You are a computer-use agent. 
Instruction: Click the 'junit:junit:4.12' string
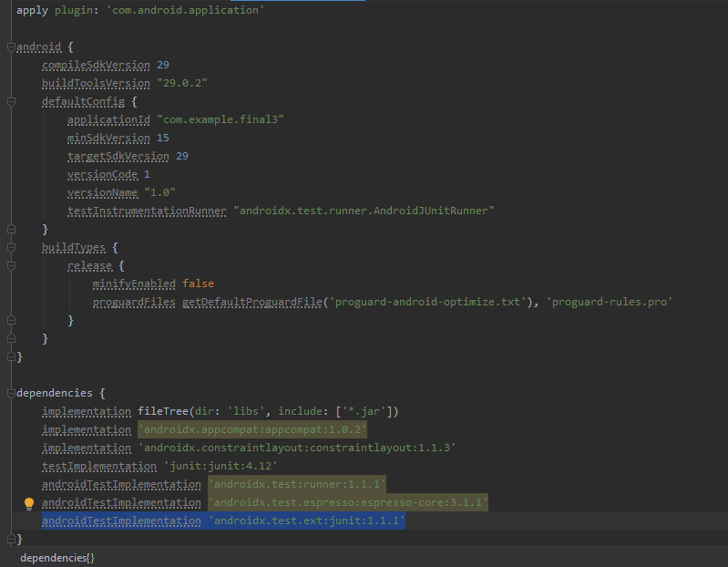(x=220, y=466)
